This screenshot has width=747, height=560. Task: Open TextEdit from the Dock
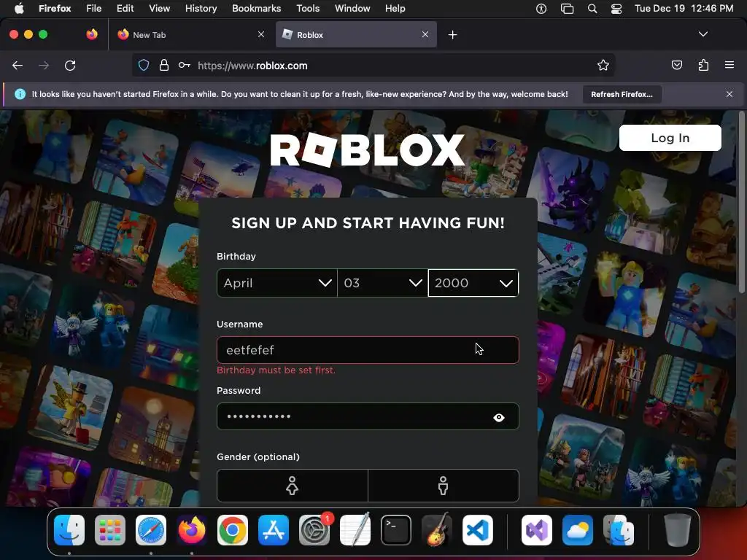pos(355,529)
